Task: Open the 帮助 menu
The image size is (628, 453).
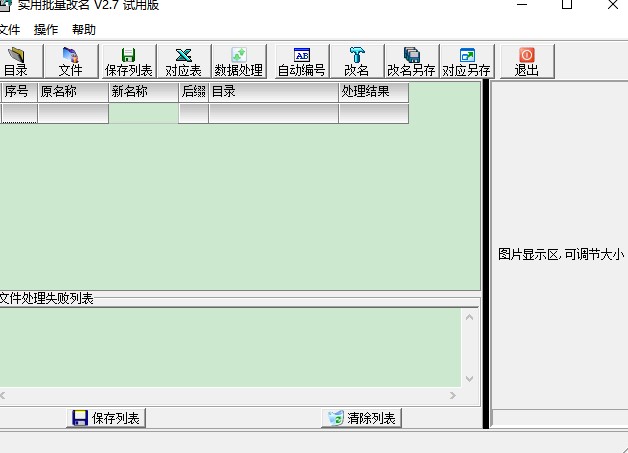Action: 84,30
